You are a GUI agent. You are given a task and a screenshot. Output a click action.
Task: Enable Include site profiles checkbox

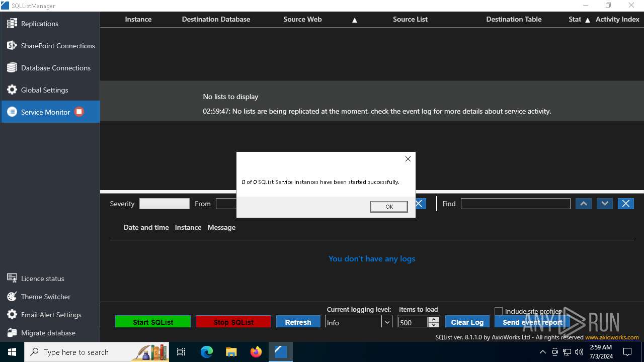tap(499, 311)
